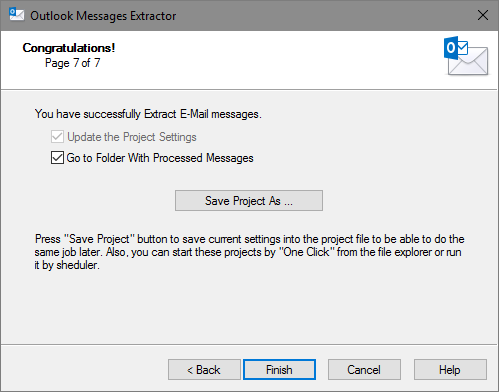Screen dimensions: 499x392
Task: Click the grayed Update the Project Settings checkbox
Action: click(57, 137)
